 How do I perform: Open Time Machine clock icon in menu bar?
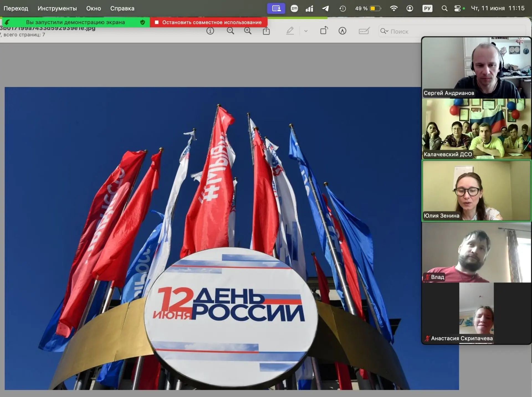pos(342,9)
